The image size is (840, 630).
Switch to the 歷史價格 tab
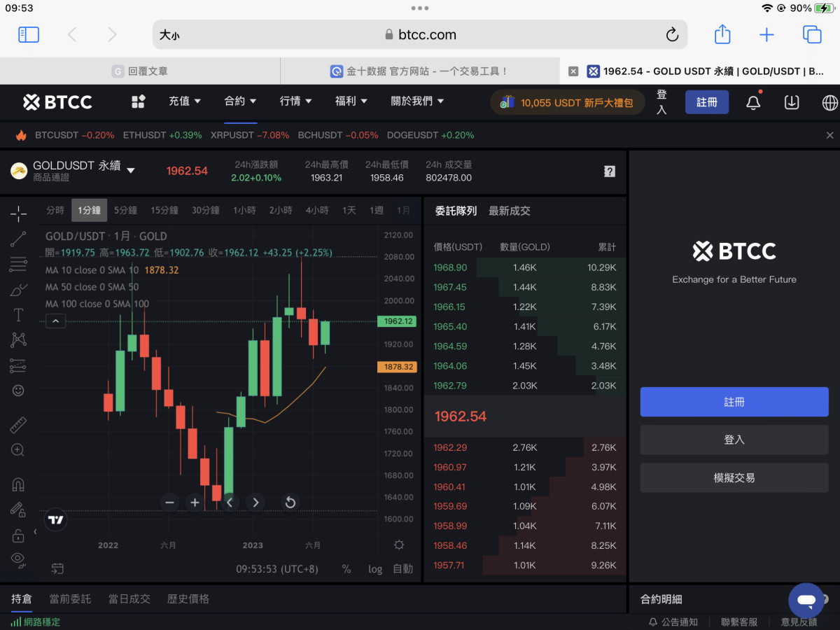pyautogui.click(x=188, y=599)
